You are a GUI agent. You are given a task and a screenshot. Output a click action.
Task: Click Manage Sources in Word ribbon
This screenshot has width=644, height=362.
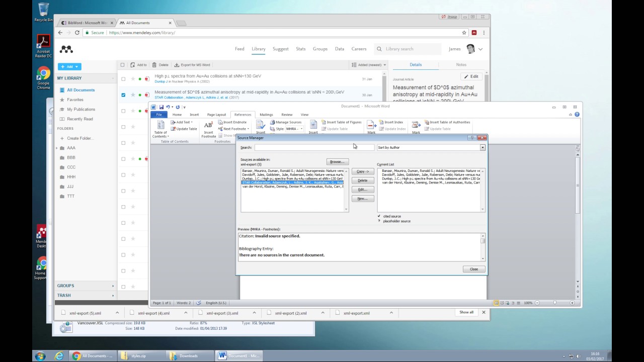pos(286,122)
